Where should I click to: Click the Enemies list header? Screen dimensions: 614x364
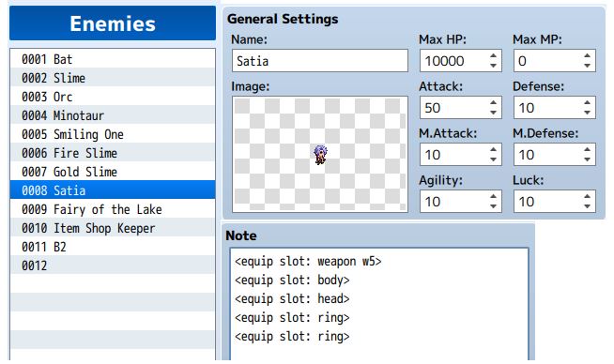point(113,23)
